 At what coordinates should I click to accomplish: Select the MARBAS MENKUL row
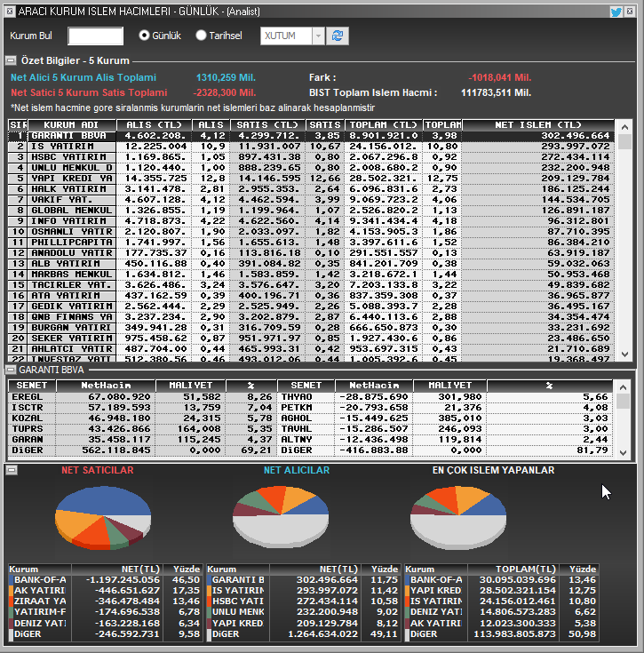click(311, 275)
